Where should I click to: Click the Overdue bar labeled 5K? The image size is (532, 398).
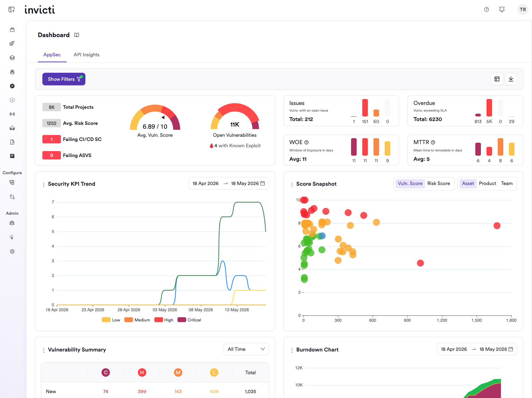[x=489, y=108]
